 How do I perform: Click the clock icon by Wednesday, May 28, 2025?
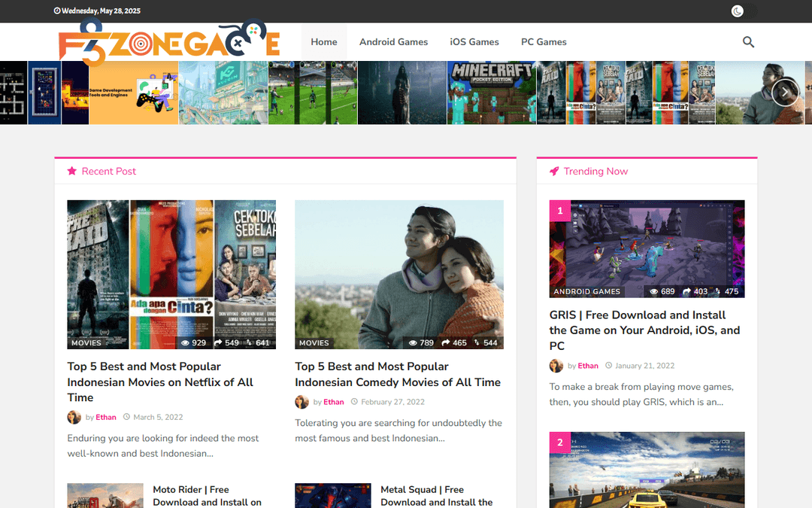[57, 11]
